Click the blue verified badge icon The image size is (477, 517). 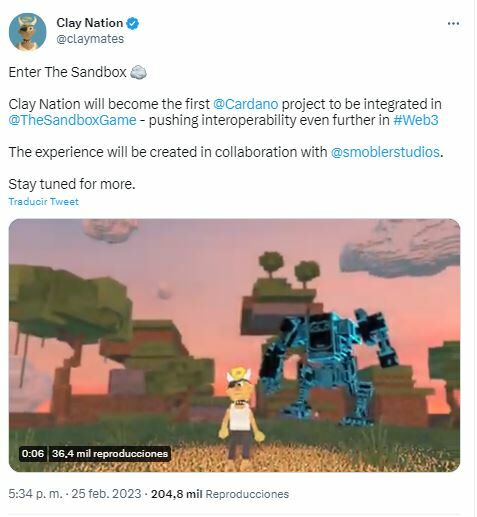(133, 23)
